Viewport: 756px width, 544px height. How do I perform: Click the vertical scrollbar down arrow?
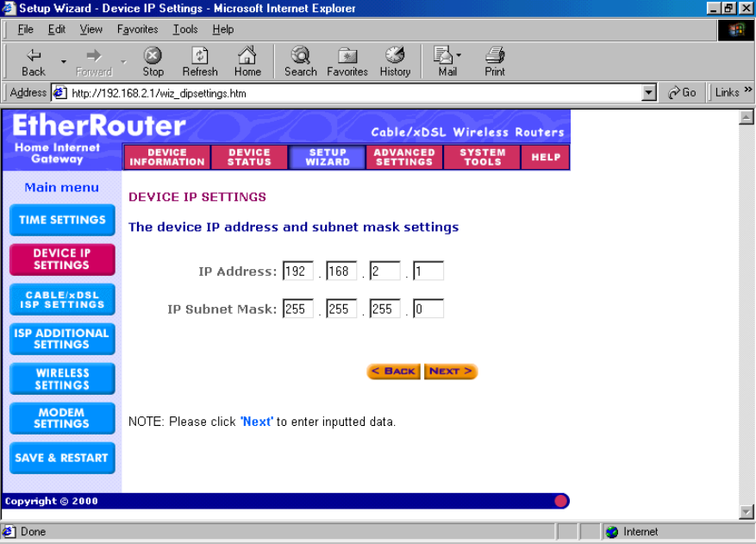tap(746, 512)
